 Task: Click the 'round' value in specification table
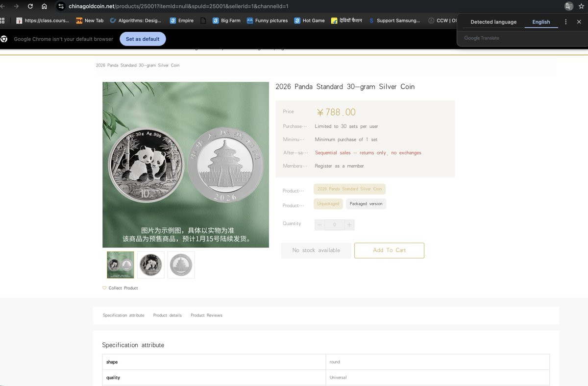pyautogui.click(x=335, y=362)
